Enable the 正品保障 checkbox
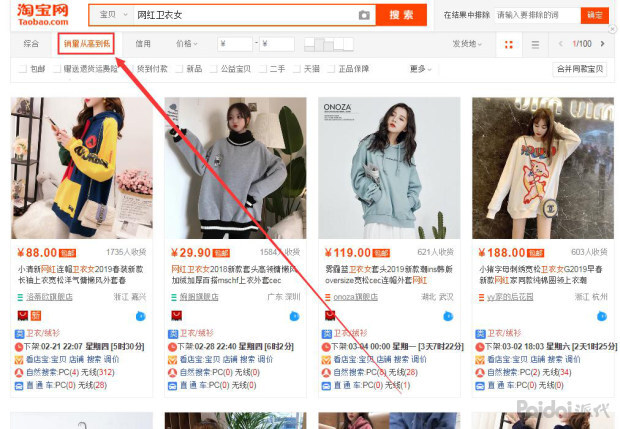Screen dimensions: 620x429 point(331,69)
